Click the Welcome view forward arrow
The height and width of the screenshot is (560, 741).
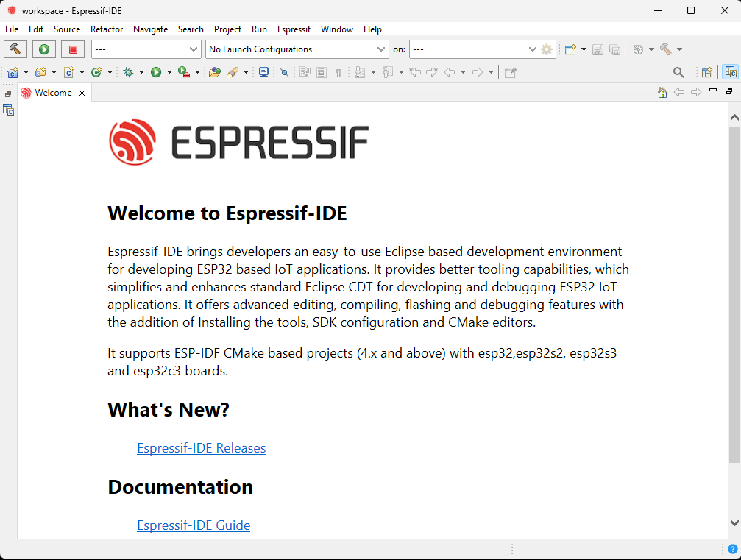pyautogui.click(x=696, y=92)
